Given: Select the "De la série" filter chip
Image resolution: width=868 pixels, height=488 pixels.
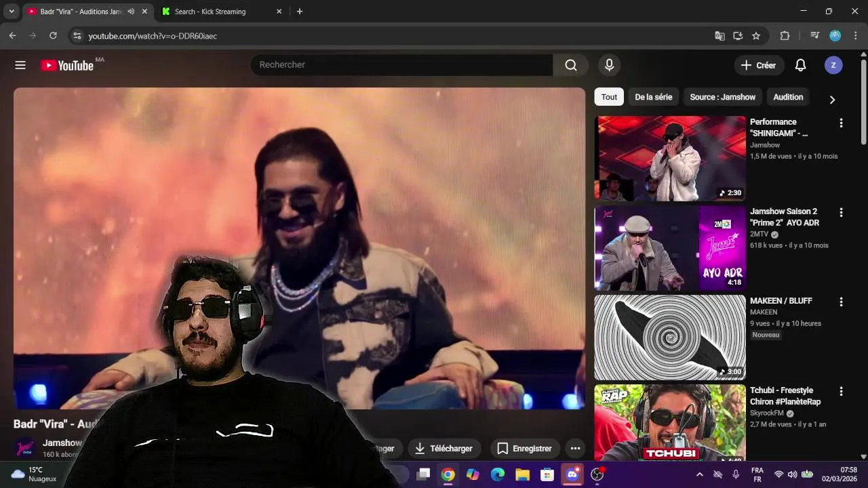Looking at the screenshot, I should (x=654, y=97).
